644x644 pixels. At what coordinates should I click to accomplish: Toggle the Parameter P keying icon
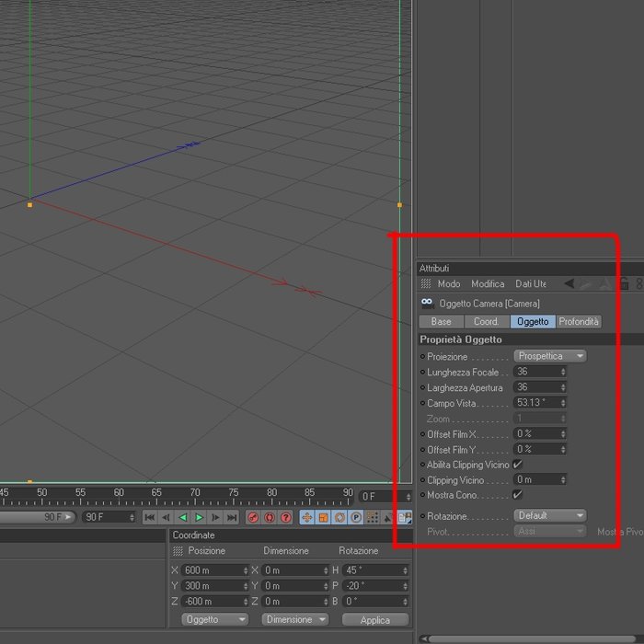[356, 517]
